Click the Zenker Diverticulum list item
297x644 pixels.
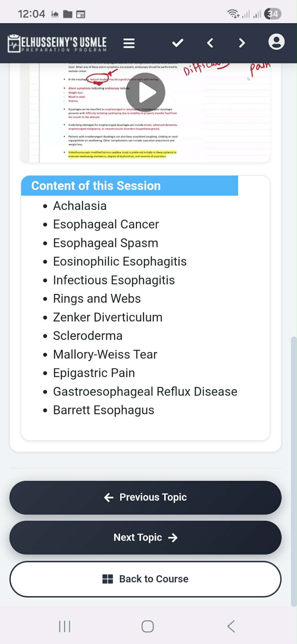coord(108,317)
